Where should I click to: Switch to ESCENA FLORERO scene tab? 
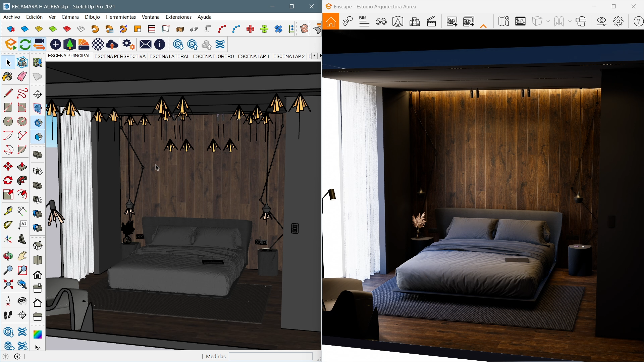point(213,56)
